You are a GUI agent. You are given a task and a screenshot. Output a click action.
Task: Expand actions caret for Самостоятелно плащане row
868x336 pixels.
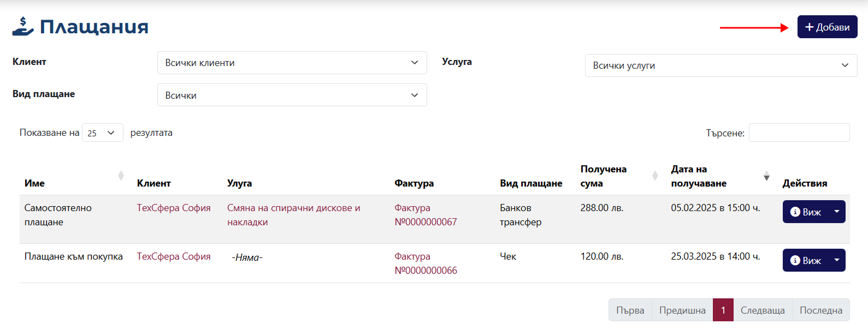point(837,212)
